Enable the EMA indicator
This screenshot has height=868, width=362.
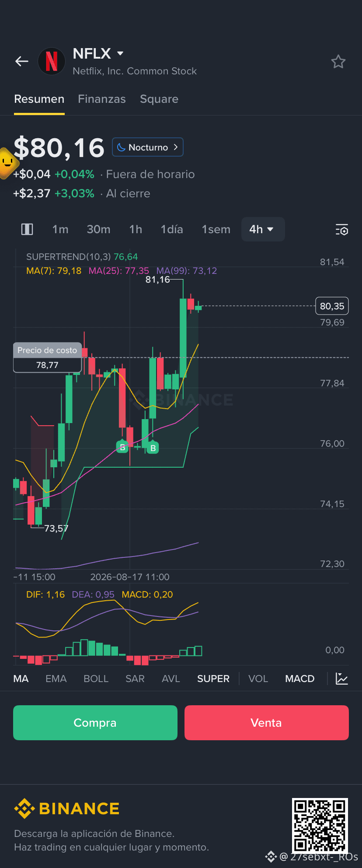point(56,679)
